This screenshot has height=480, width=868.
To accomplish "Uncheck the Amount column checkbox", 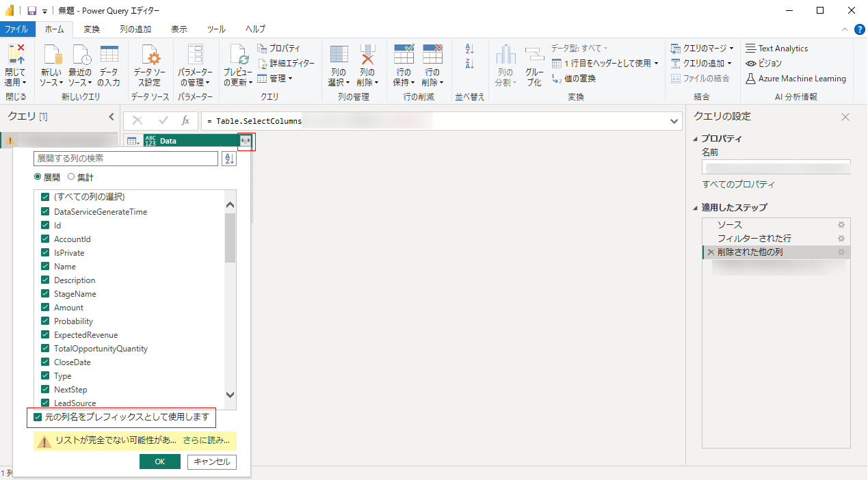I will [45, 307].
